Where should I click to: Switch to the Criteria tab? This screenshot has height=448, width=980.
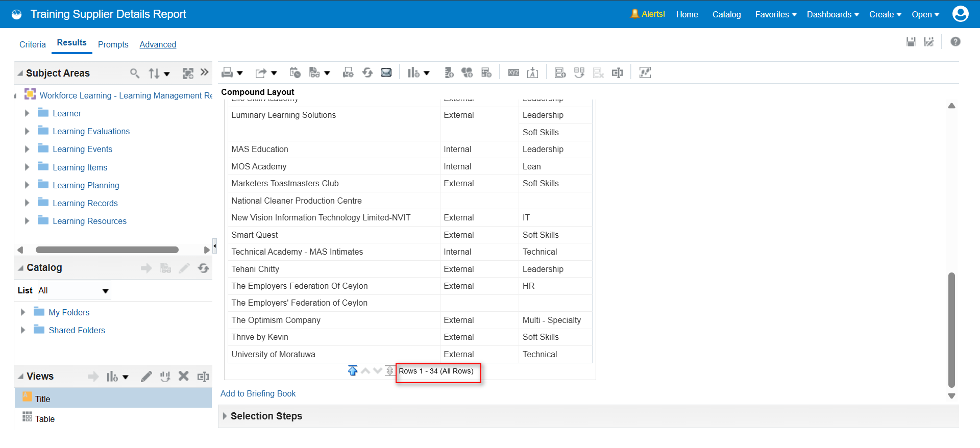point(33,45)
